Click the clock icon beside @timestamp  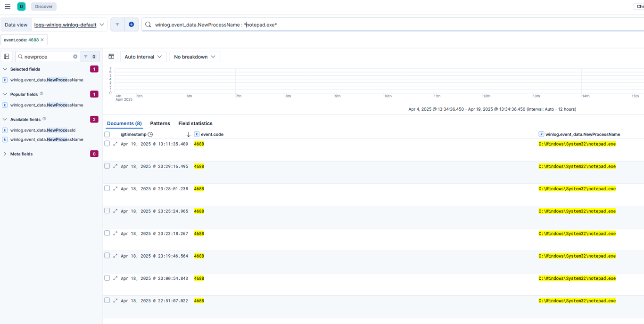[x=150, y=134]
